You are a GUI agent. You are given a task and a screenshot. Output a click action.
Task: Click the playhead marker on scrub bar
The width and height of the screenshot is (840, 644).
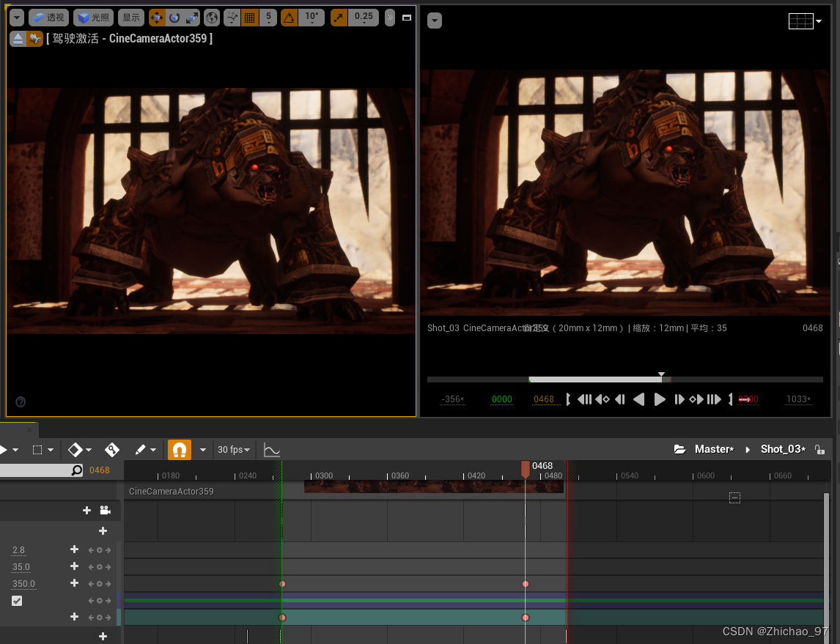[x=662, y=375]
